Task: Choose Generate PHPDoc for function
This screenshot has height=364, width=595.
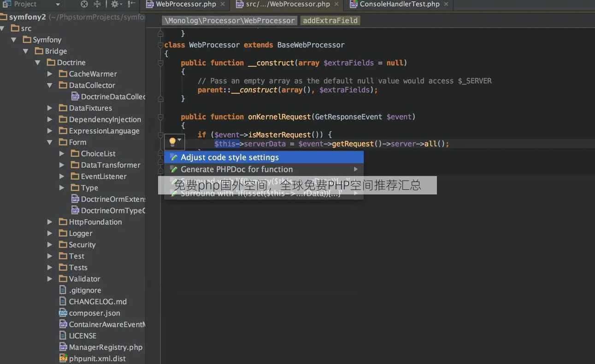Action: 264,170
